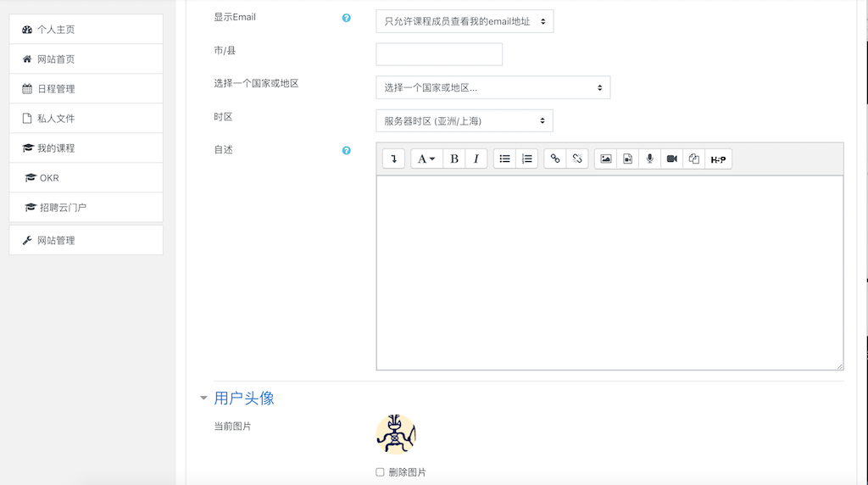Toggle bold formatting in editor
Image resolution: width=868 pixels, height=485 pixels.
(454, 159)
